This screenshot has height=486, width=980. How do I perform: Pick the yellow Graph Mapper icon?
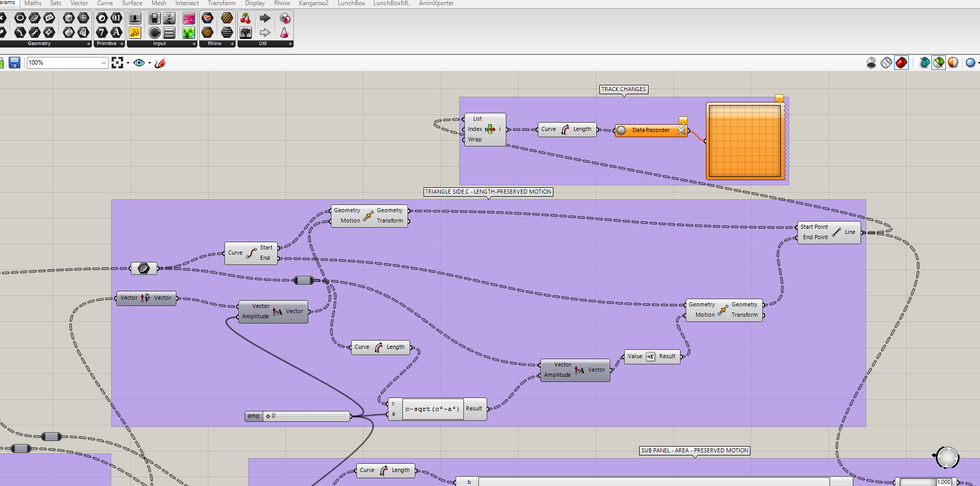(135, 33)
